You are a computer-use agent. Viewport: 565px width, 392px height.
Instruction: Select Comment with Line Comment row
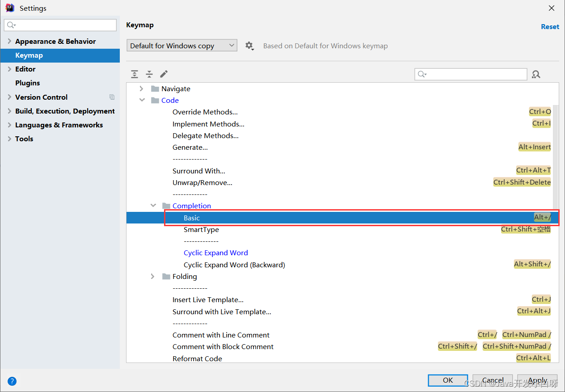click(x=342, y=335)
